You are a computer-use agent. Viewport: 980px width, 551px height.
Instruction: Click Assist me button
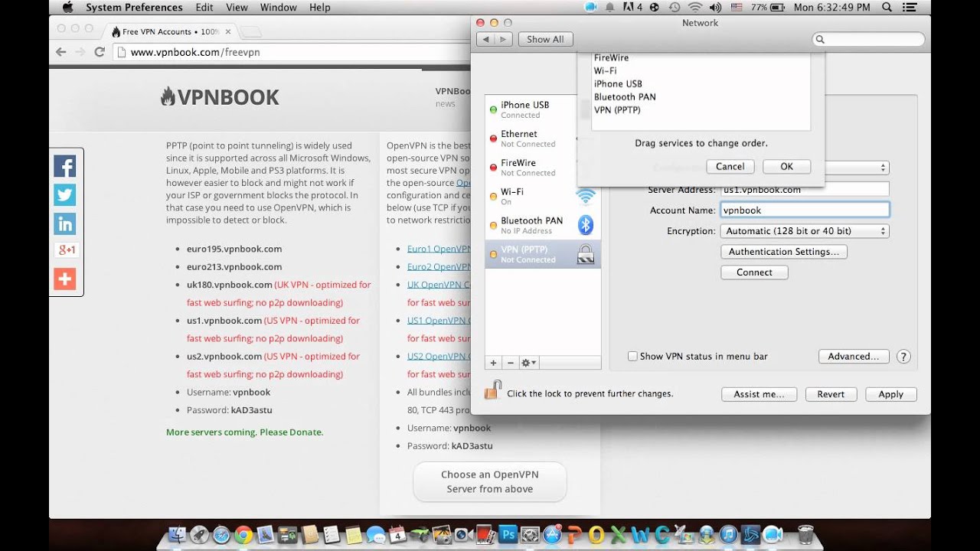[759, 395]
